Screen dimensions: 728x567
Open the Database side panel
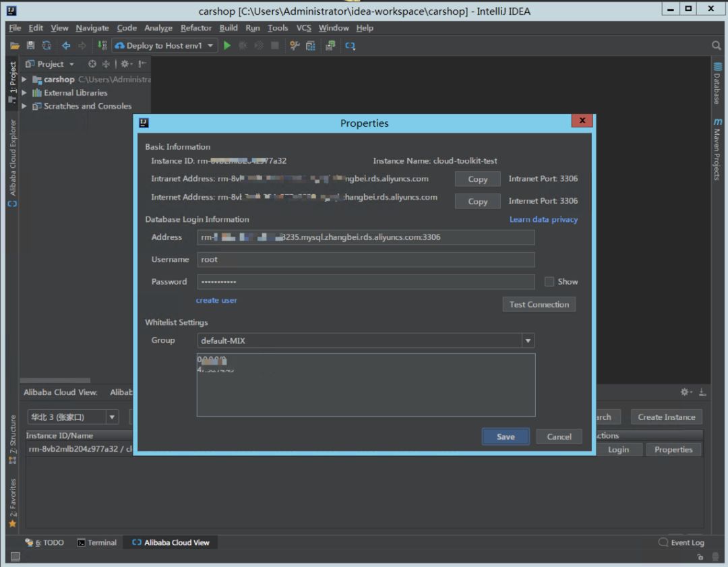tap(717, 83)
